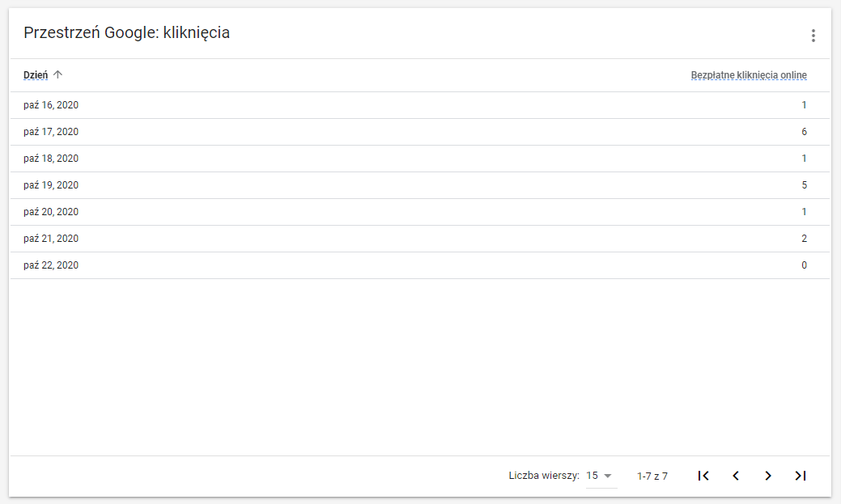Select the paź 21, 2020 row

point(51,239)
